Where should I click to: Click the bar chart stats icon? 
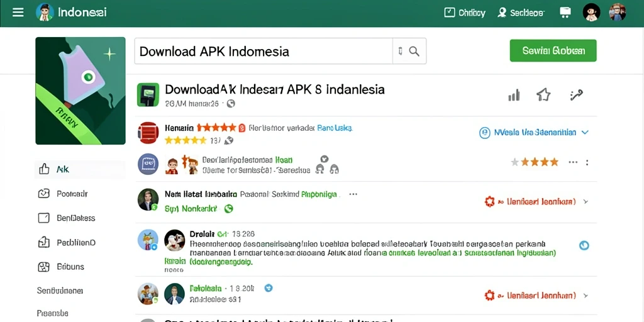tap(514, 96)
